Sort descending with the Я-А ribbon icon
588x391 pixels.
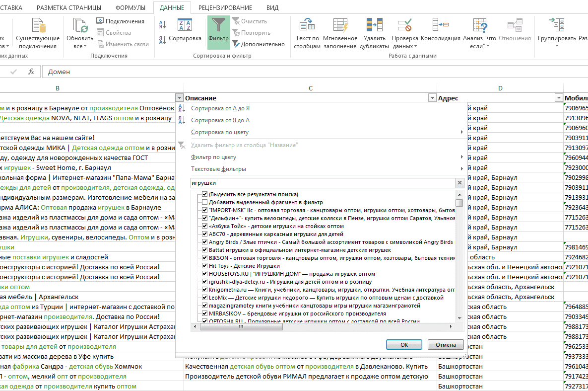click(162, 39)
